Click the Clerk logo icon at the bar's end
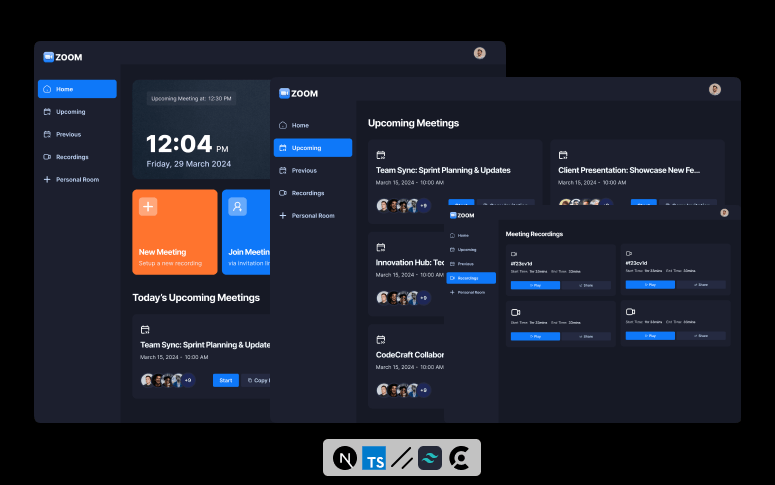 pos(459,458)
